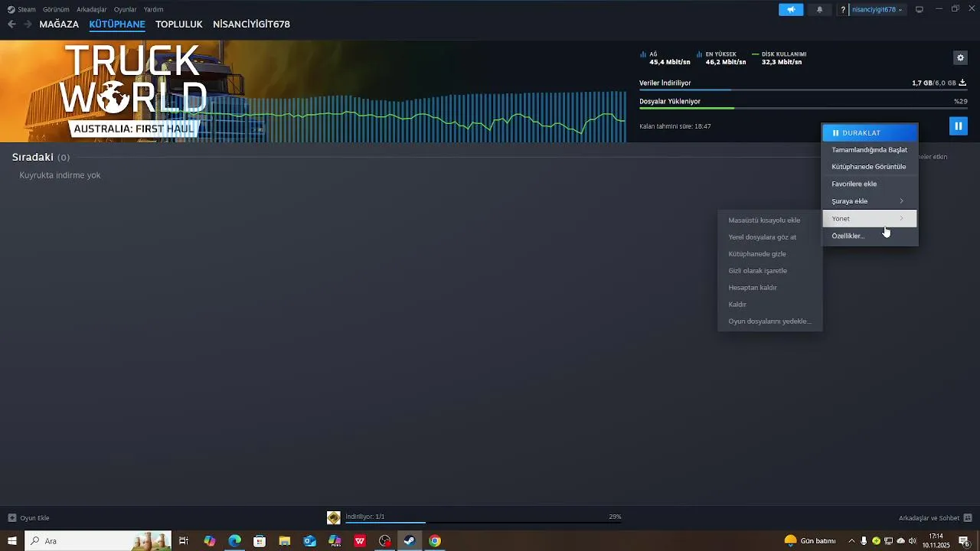Open Google Chrome from the taskbar
Viewport: 980px width, 551px height.
[x=435, y=541]
